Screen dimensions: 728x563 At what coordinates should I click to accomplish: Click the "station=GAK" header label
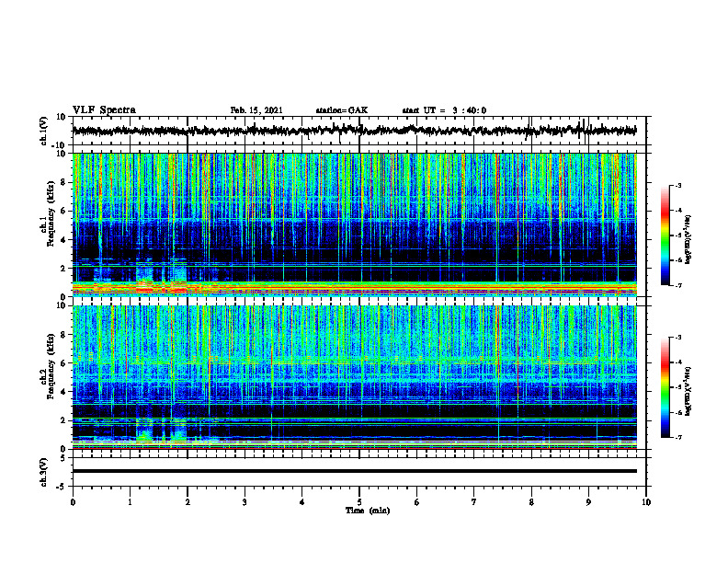(342, 110)
